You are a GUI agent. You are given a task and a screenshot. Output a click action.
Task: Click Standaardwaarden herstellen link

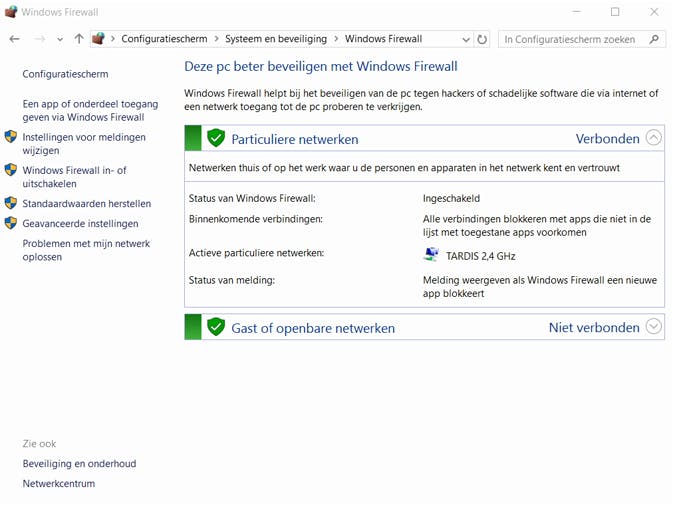pyautogui.click(x=86, y=203)
